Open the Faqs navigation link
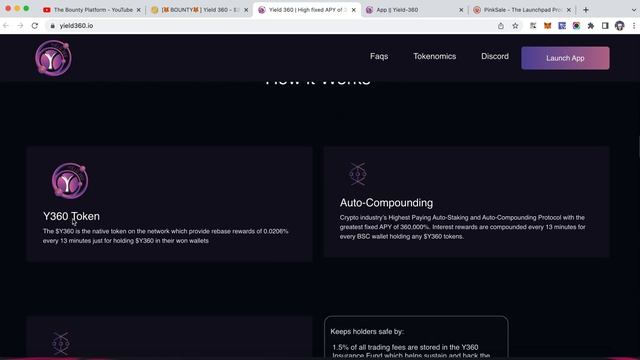The image size is (640, 360). click(379, 56)
